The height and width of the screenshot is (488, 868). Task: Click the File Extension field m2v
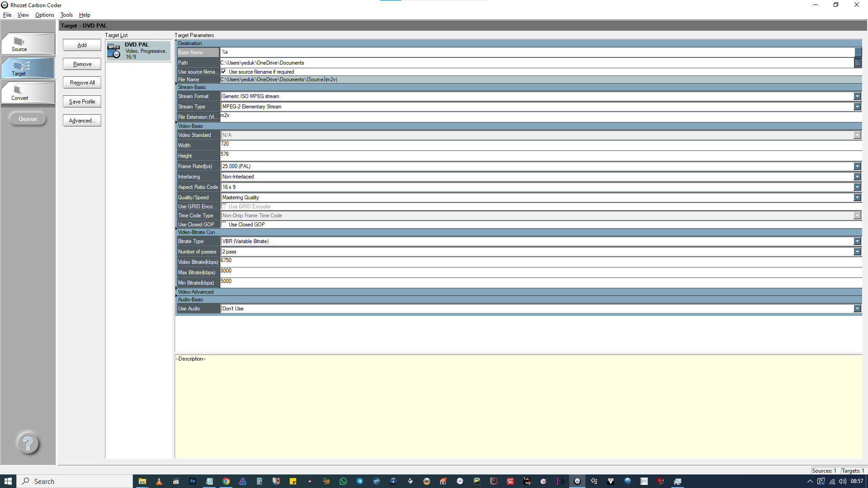click(541, 117)
